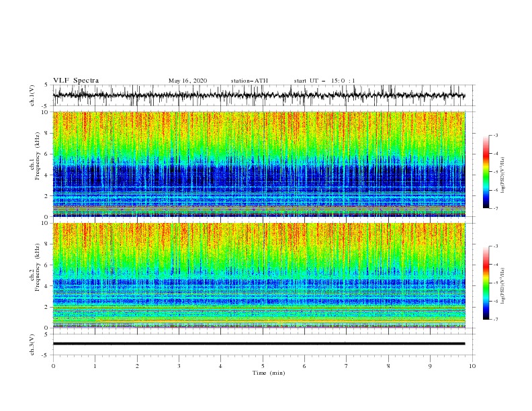This screenshot has height=411, width=532.
Task: Click the 'Time (min)' axis label
Action: pos(269,373)
